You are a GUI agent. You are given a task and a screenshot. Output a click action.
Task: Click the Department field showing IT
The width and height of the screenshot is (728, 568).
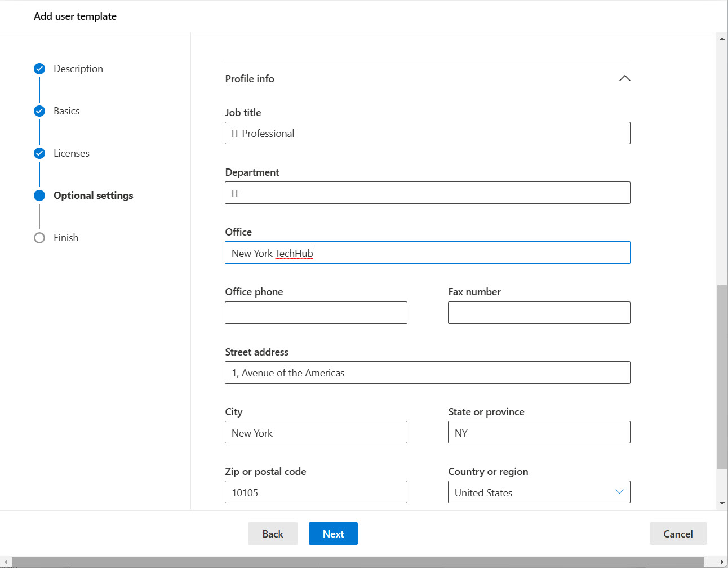[x=427, y=193]
